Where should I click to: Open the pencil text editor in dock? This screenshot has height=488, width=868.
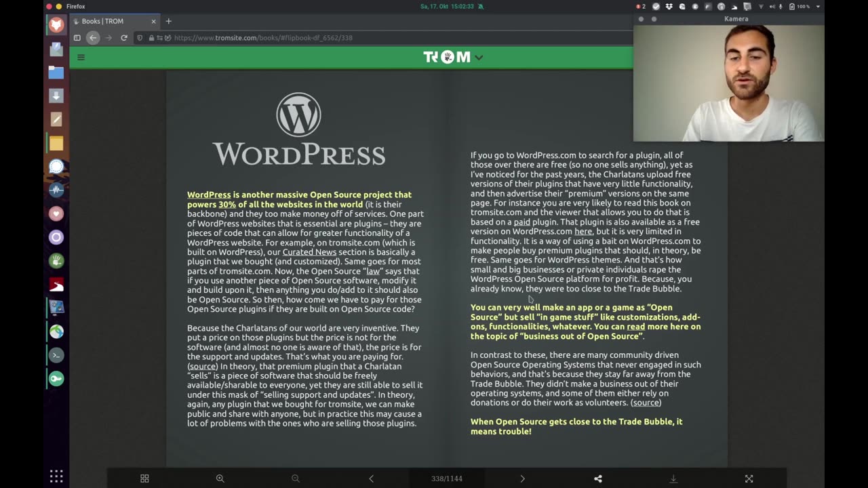(56, 119)
